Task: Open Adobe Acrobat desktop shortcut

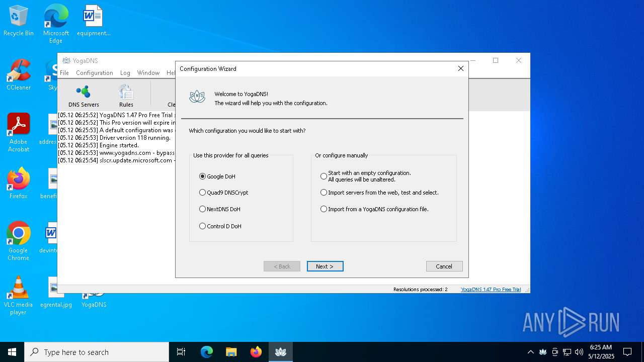Action: pos(19,133)
